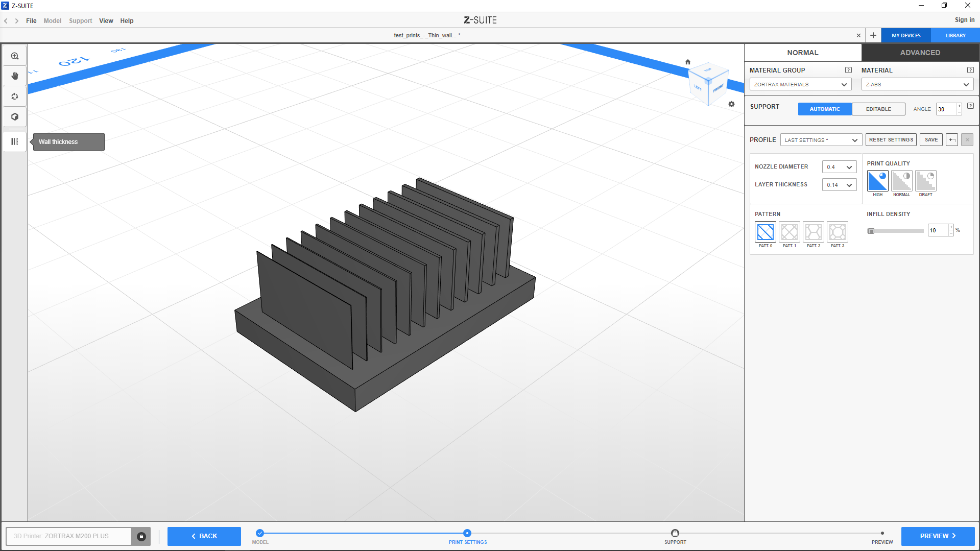Viewport: 980px width, 551px height.
Task: Click the infill density slider handle
Action: coord(871,231)
